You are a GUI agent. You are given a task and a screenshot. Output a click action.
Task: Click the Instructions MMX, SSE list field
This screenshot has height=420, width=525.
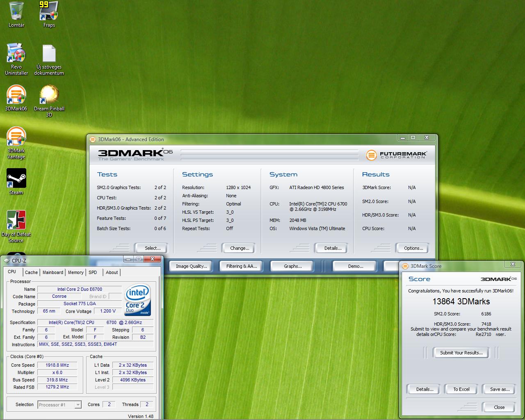tap(96, 344)
